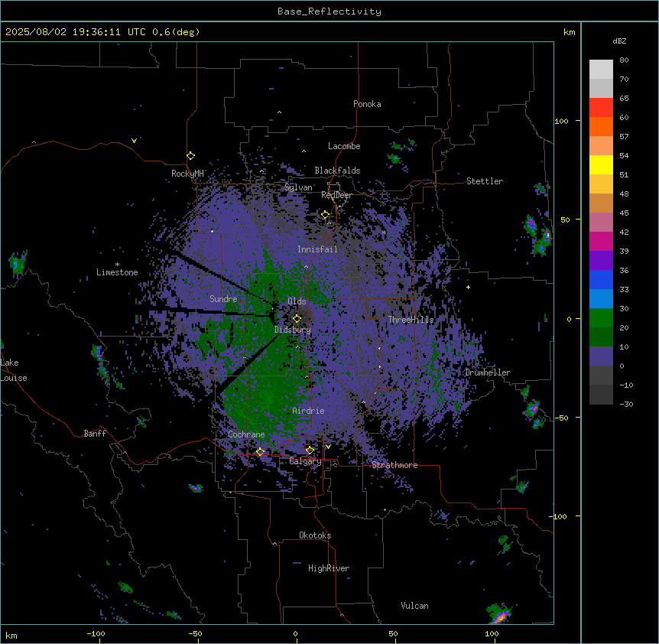Image resolution: width=659 pixels, height=644 pixels.
Task: Click the ThreeHills label
Action: (411, 320)
